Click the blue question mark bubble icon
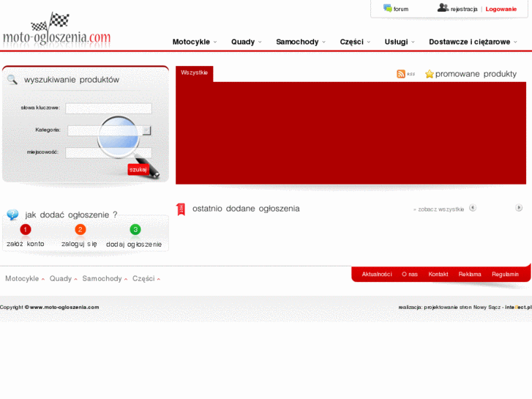 pos(13,215)
